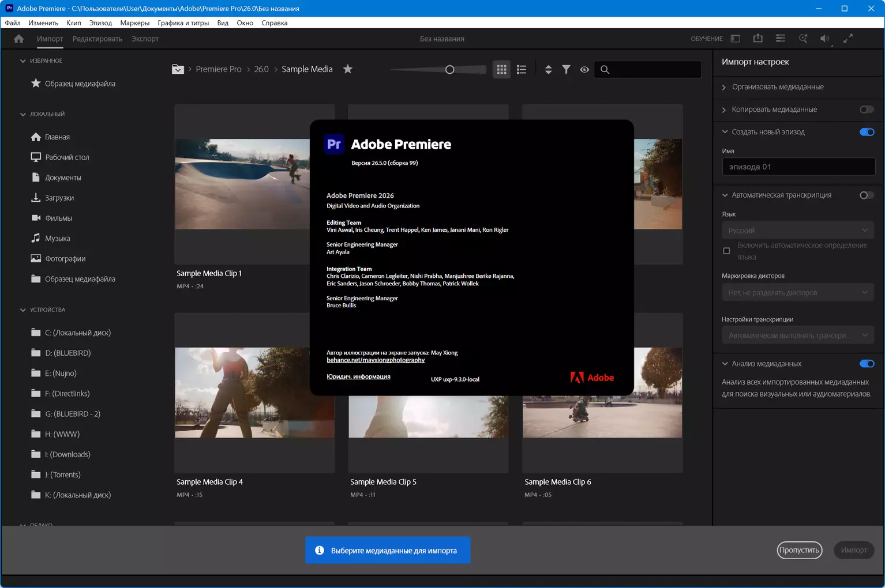This screenshot has height=588, width=885.
Task: Click the folder icon in the breadcrumb path
Action: (178, 69)
